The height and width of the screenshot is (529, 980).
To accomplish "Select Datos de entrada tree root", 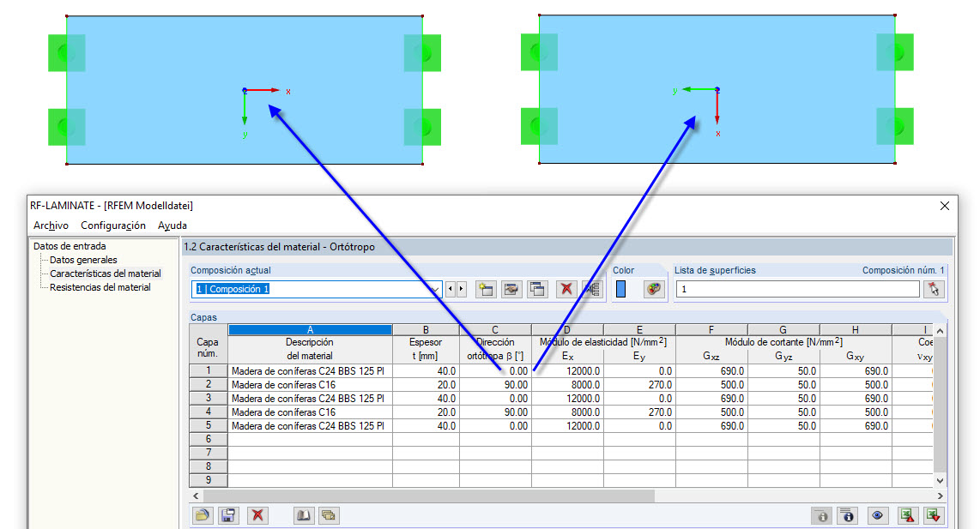I will tap(70, 246).
